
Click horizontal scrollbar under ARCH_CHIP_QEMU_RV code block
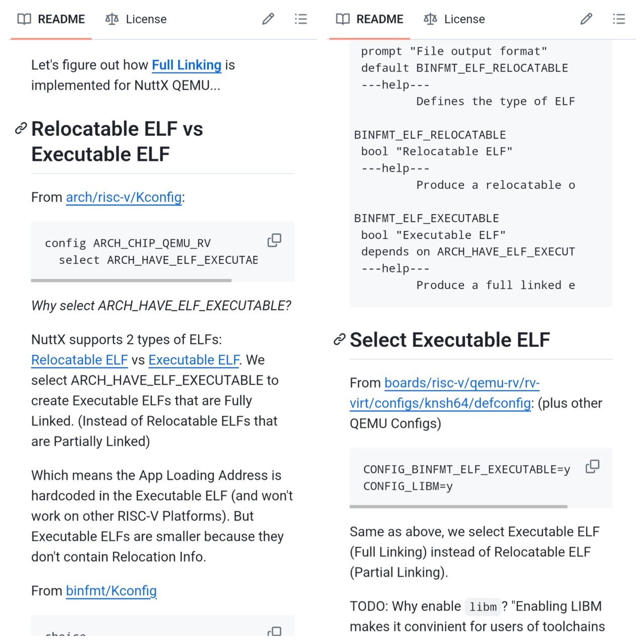tap(131, 280)
